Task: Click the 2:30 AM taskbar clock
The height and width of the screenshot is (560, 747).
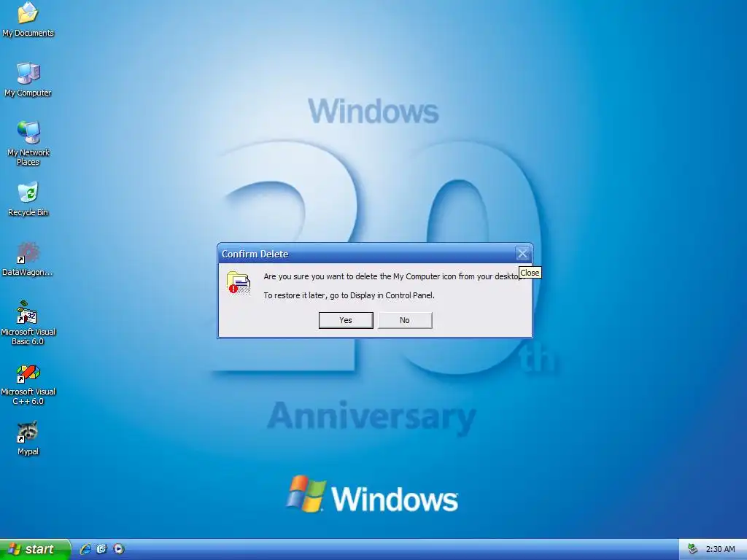Action: pyautogui.click(x=720, y=549)
